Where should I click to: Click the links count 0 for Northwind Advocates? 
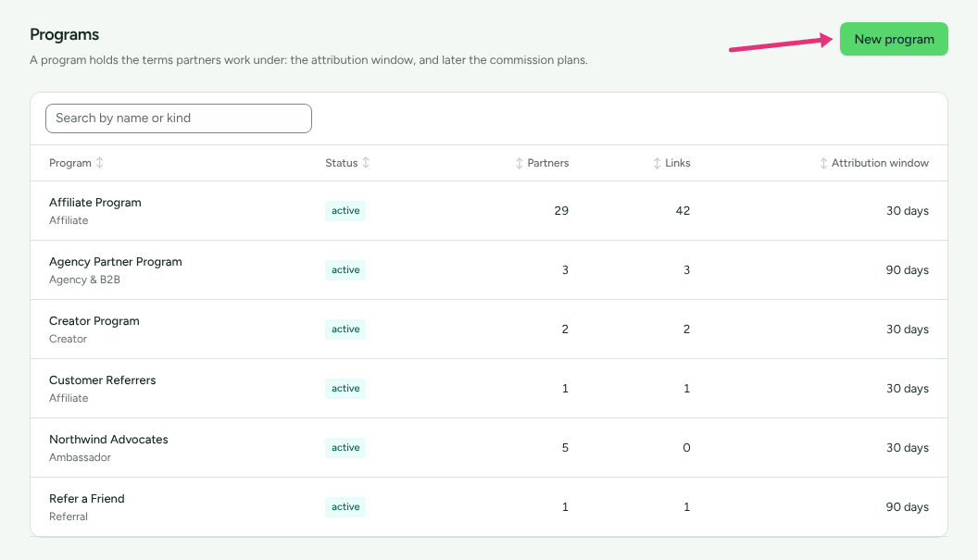[x=686, y=448]
